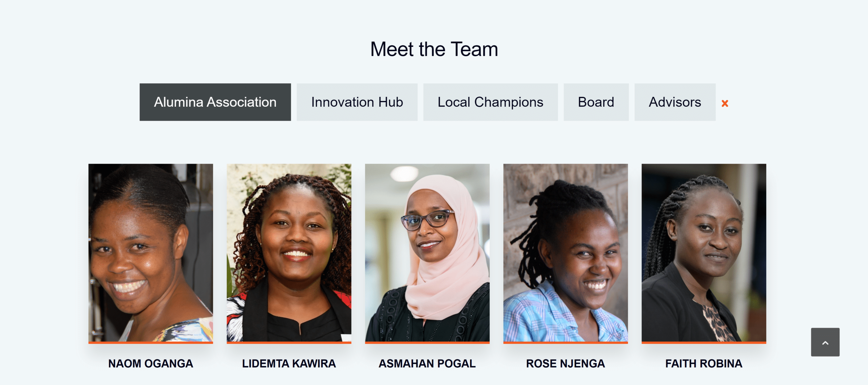Click the NAOM OGANGA name label
Screen dimensions: 868x385
point(151,364)
